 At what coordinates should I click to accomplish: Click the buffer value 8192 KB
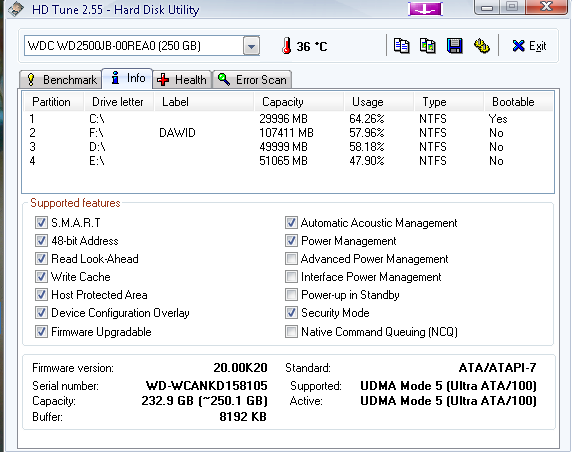[x=243, y=417]
